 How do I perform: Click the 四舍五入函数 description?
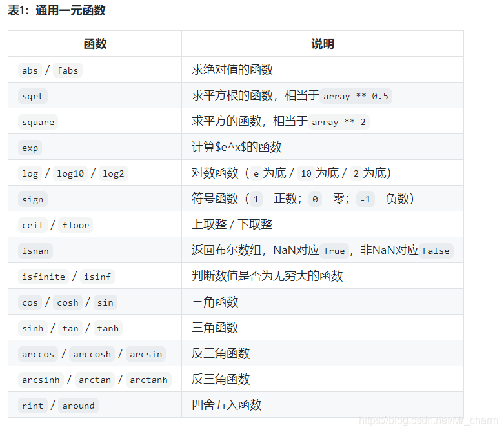pos(227,405)
